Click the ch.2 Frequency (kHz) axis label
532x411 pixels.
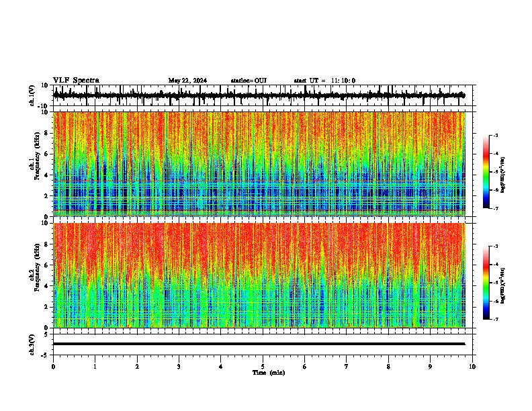click(35, 267)
